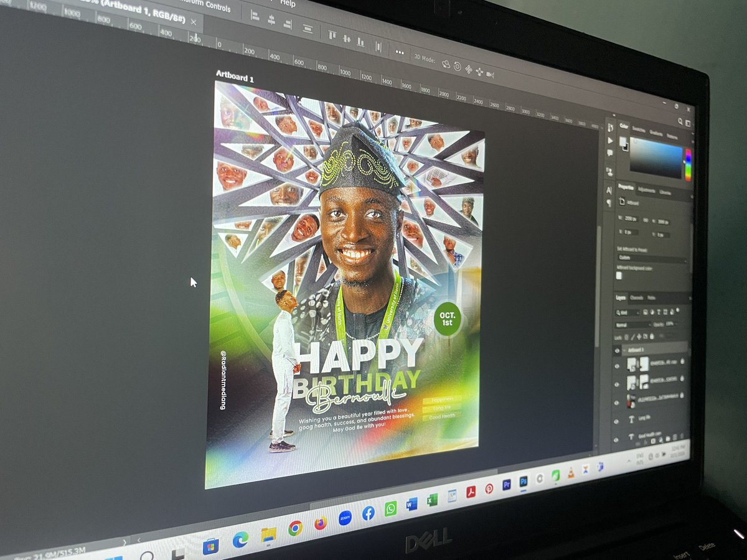Open Microsoft Store from the taskbar
This screenshot has width=747, height=560.
click(x=210, y=547)
